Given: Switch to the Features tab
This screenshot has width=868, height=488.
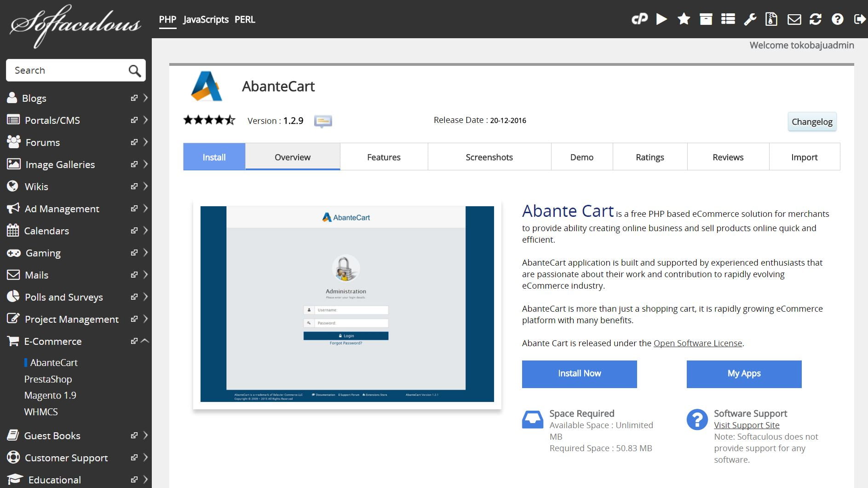Looking at the screenshot, I should point(384,157).
